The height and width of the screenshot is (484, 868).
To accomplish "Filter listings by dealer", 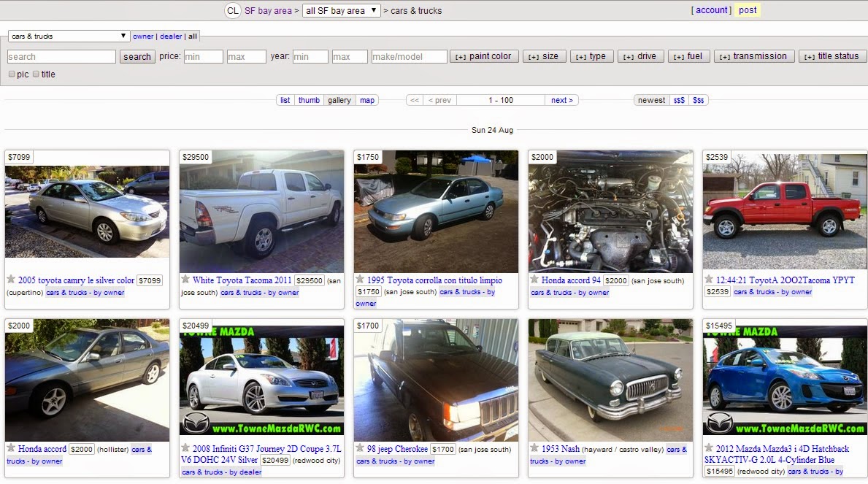I will click(x=171, y=36).
